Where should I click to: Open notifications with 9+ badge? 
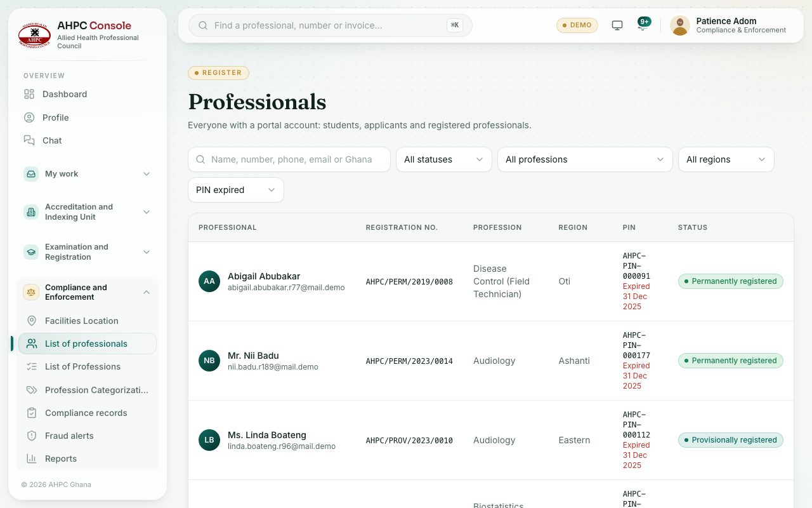click(x=643, y=25)
